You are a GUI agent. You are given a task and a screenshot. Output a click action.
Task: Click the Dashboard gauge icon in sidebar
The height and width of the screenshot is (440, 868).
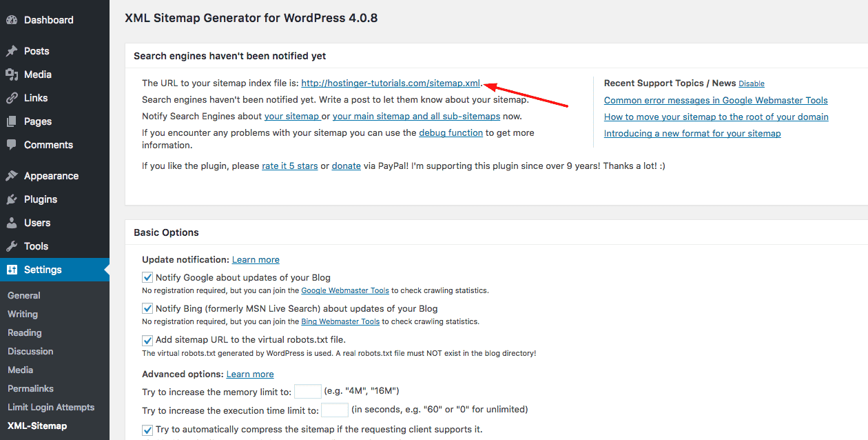(x=12, y=20)
